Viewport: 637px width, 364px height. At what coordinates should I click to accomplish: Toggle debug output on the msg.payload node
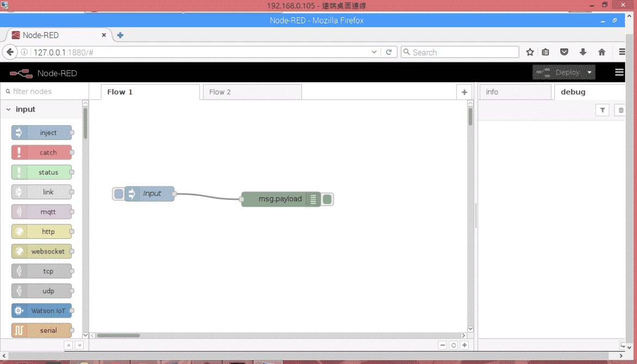point(327,199)
